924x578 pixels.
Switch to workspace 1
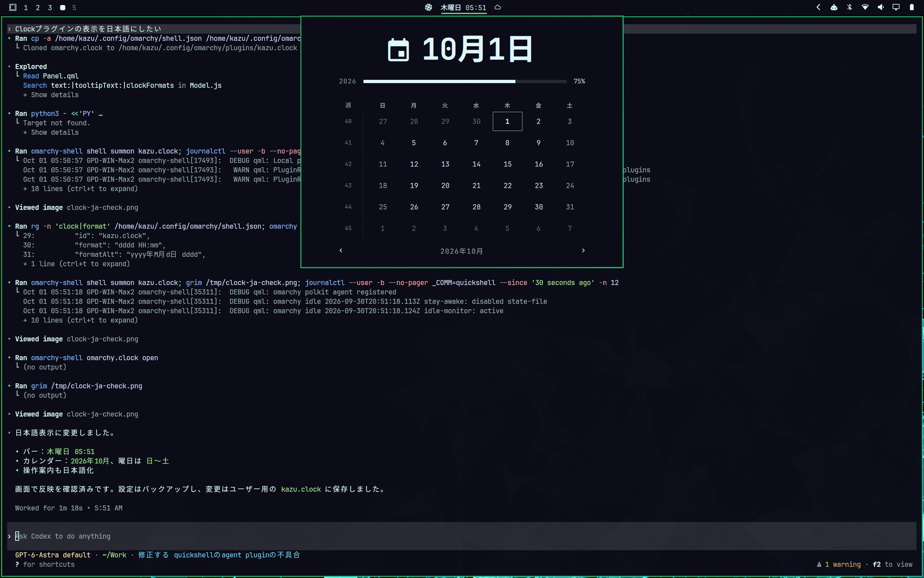tap(26, 8)
